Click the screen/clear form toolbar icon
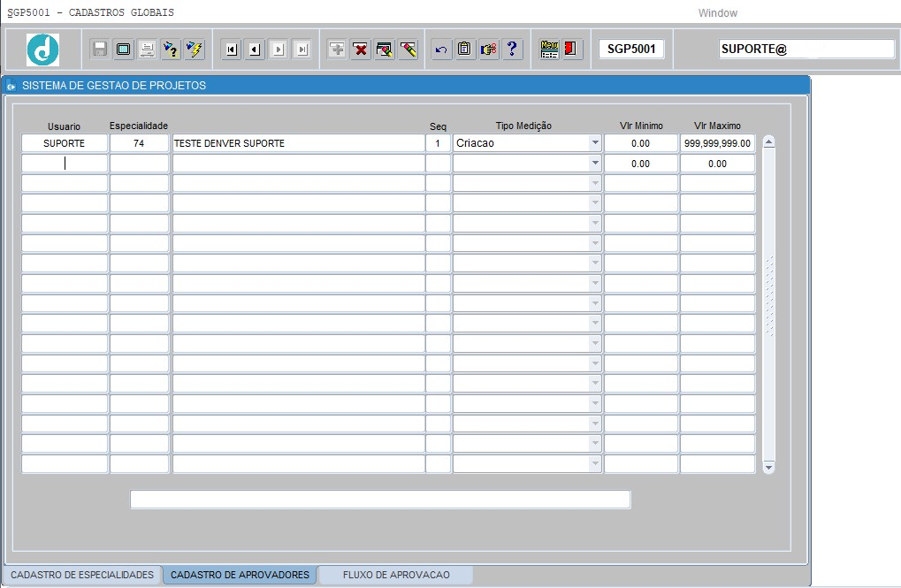The image size is (901, 588). [x=123, y=50]
